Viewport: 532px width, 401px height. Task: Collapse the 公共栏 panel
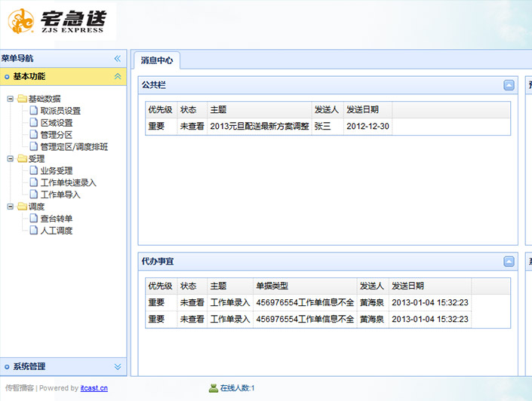[509, 85]
